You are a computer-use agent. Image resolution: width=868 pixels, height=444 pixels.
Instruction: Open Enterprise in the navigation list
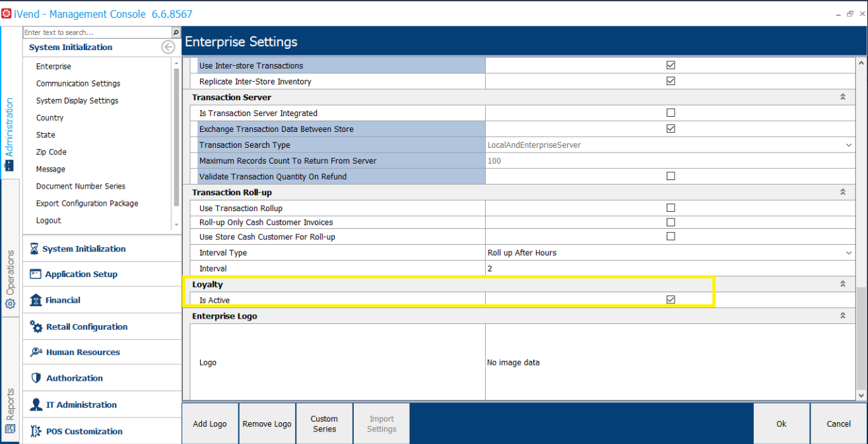point(53,67)
